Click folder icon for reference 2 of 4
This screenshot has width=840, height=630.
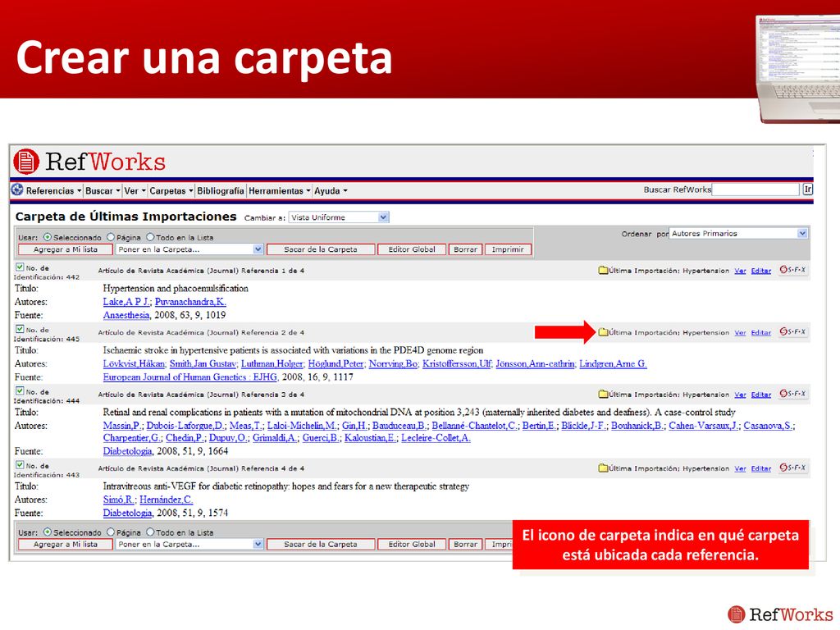click(603, 332)
